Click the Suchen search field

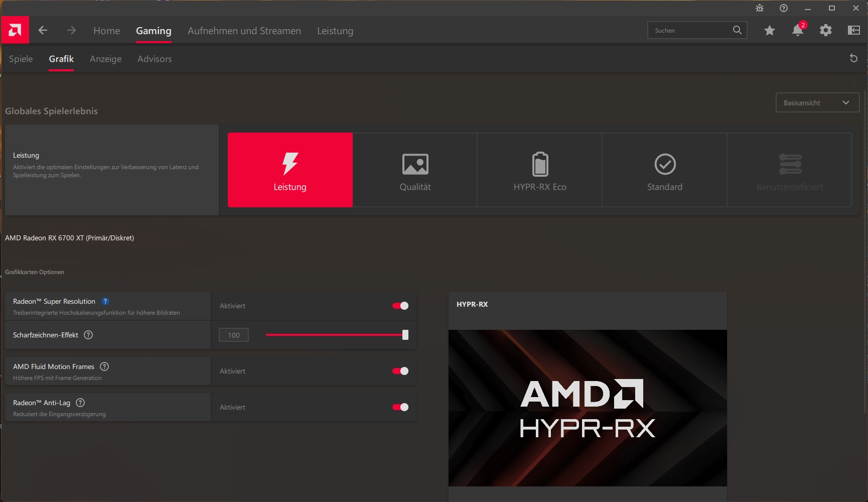pyautogui.click(x=697, y=30)
